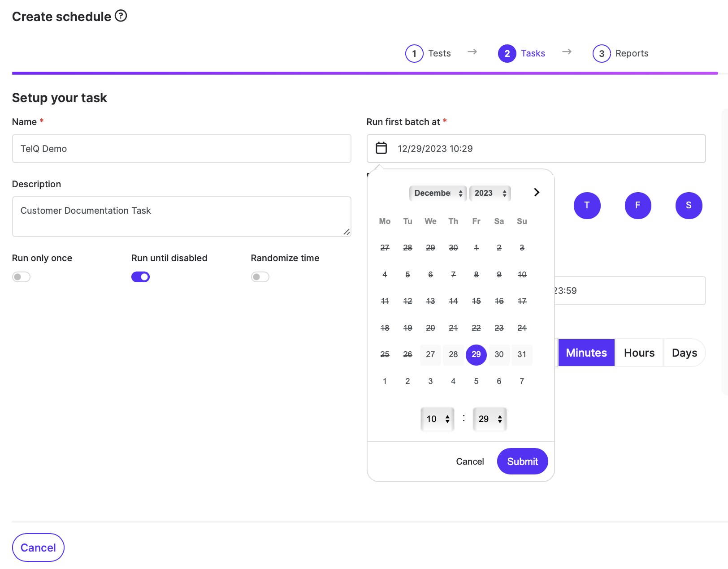728x569 pixels.
Task: Open the December month dropdown
Action: 438,193
